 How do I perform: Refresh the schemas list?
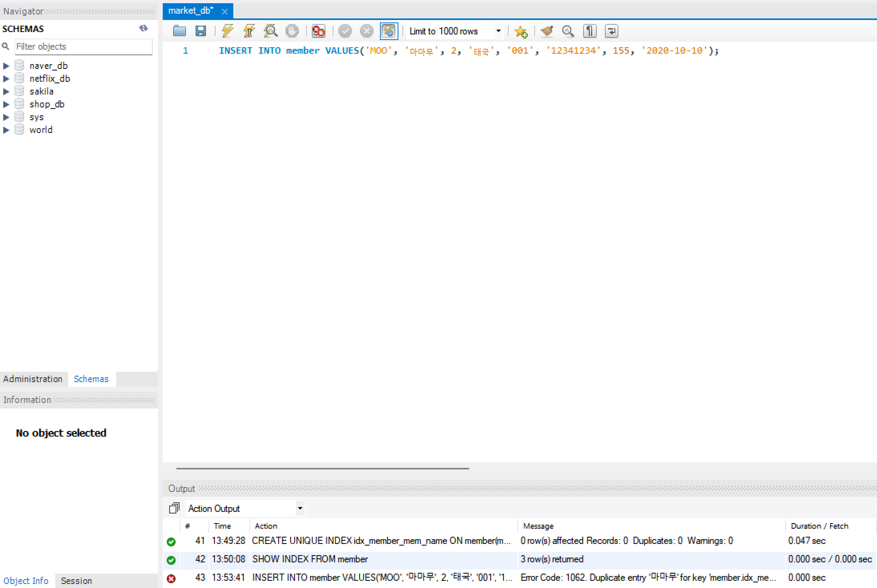tap(143, 28)
